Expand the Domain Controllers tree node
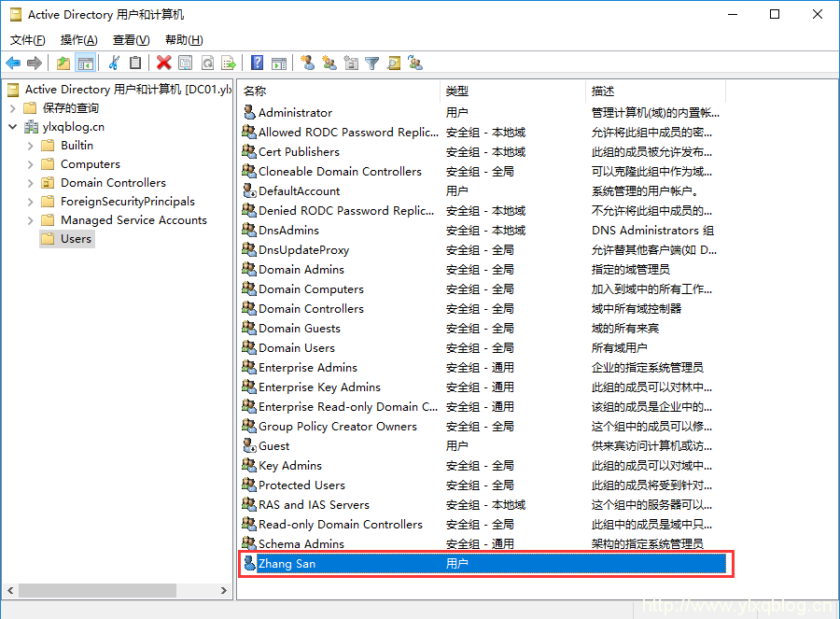840x619 pixels. tap(31, 183)
